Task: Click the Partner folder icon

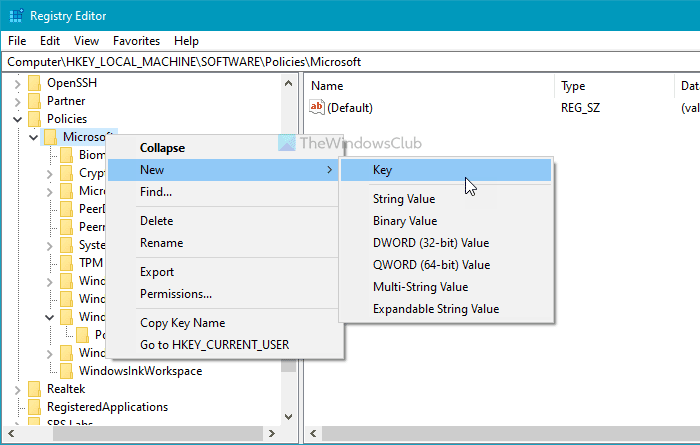Action: tap(34, 101)
